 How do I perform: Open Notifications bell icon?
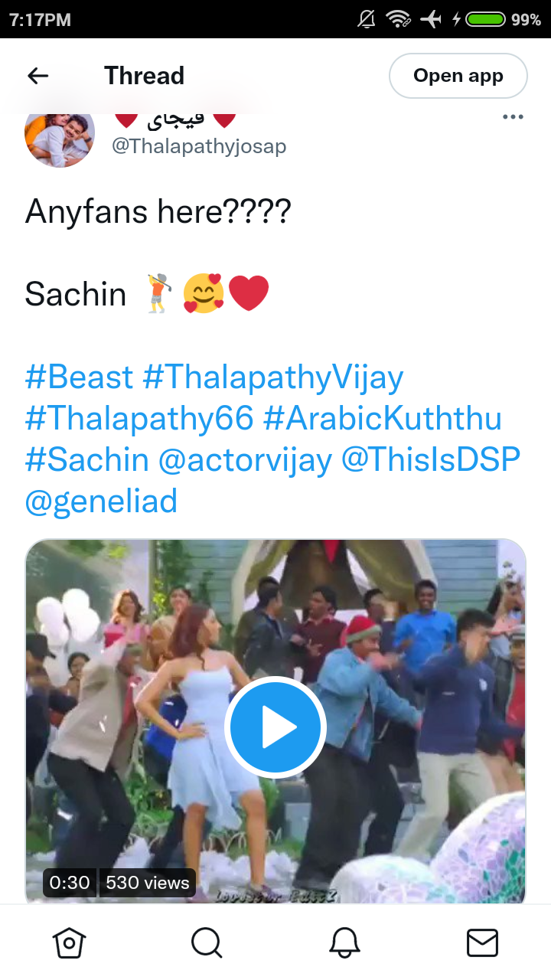pos(344,943)
